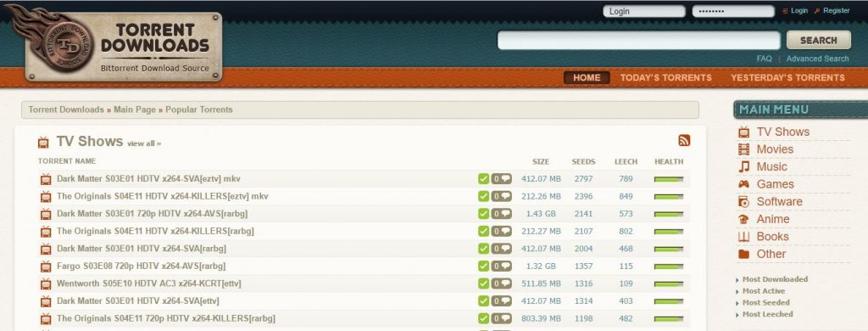Open Advanced Search link
Image resolution: width=868 pixels, height=331 pixels.
click(817, 59)
